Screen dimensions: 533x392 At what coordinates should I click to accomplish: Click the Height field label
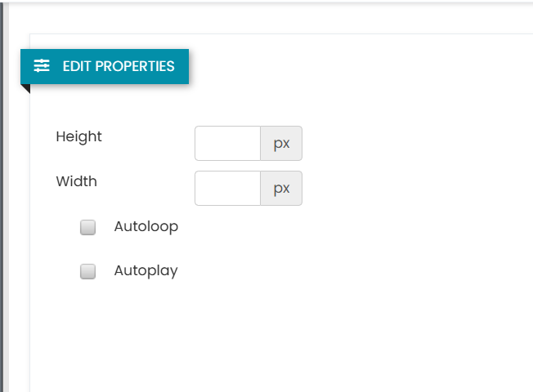tap(78, 136)
